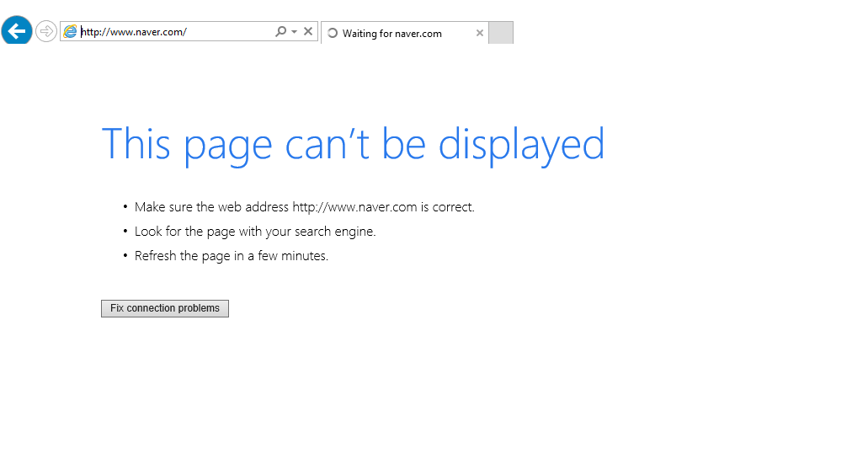Click the Internet Explorer page icon in address bar
Image resolution: width=868 pixels, height=464 pixels.
pyautogui.click(x=70, y=31)
